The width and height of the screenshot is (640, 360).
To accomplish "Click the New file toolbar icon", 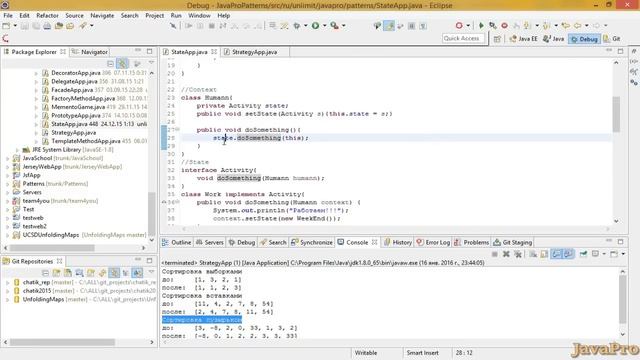I will (6, 26).
